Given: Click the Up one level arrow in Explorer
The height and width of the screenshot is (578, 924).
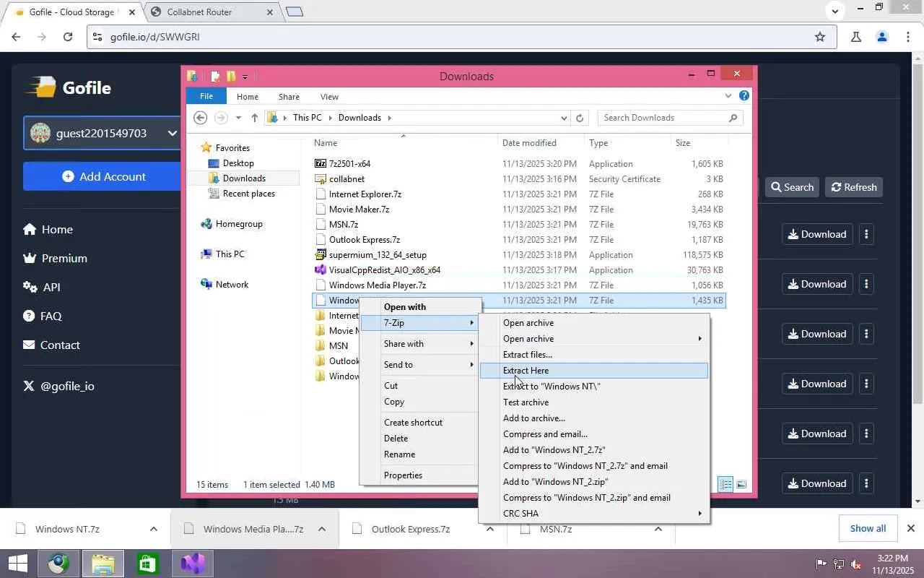Looking at the screenshot, I should pyautogui.click(x=254, y=118).
